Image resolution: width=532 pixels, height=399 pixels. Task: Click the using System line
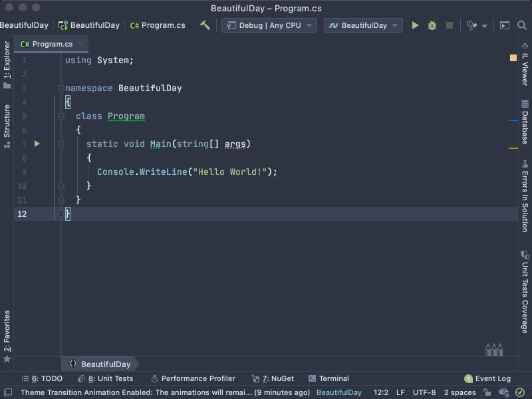pyautogui.click(x=99, y=61)
